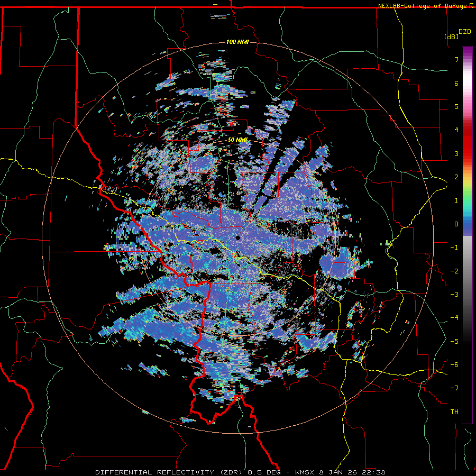Click the 1 value on color scale
This screenshot has height=476, width=476.
tap(456, 200)
